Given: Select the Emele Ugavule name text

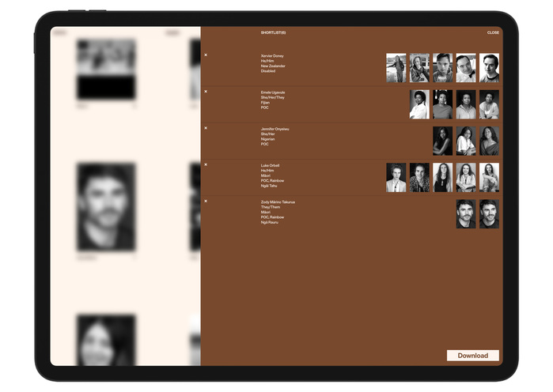Looking at the screenshot, I should click(x=273, y=92).
